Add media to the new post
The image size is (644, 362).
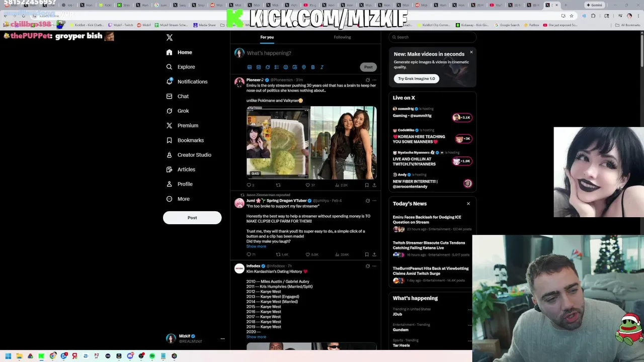point(250,67)
